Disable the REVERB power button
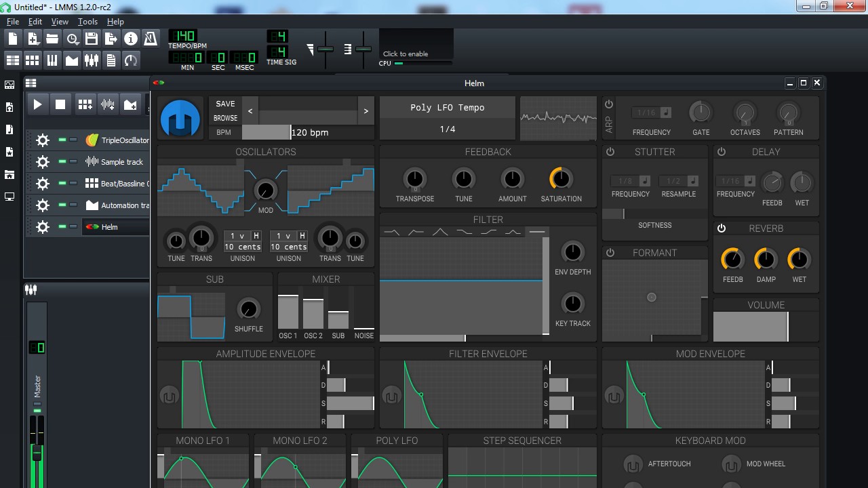The width and height of the screenshot is (868, 488). tap(722, 228)
